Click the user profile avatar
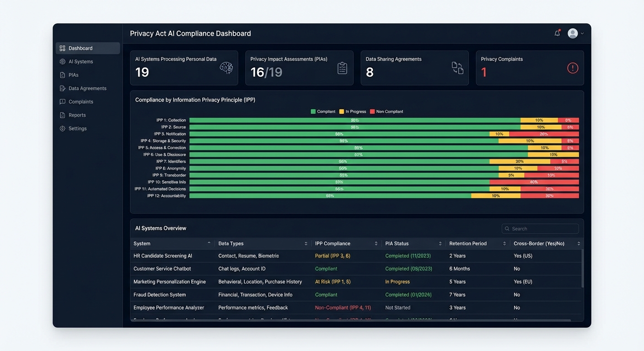 click(573, 33)
